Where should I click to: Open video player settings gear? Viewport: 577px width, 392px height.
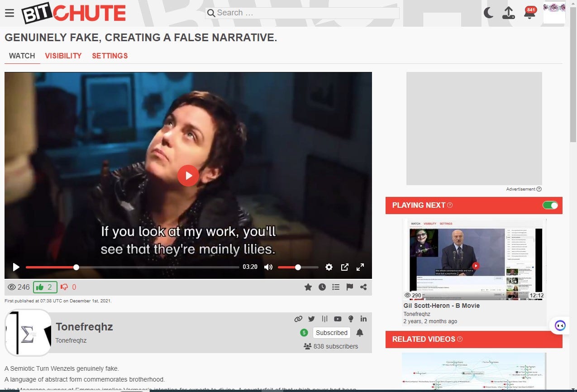[329, 267]
